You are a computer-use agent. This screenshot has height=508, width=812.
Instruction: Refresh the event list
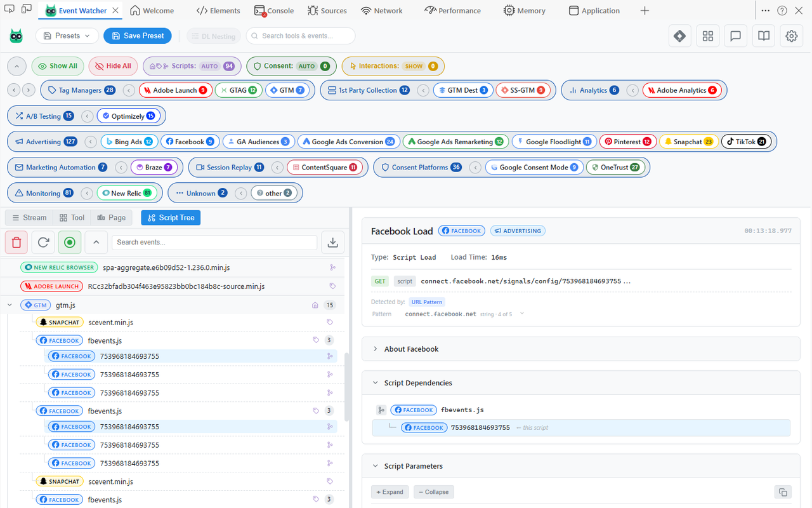pyautogui.click(x=43, y=242)
